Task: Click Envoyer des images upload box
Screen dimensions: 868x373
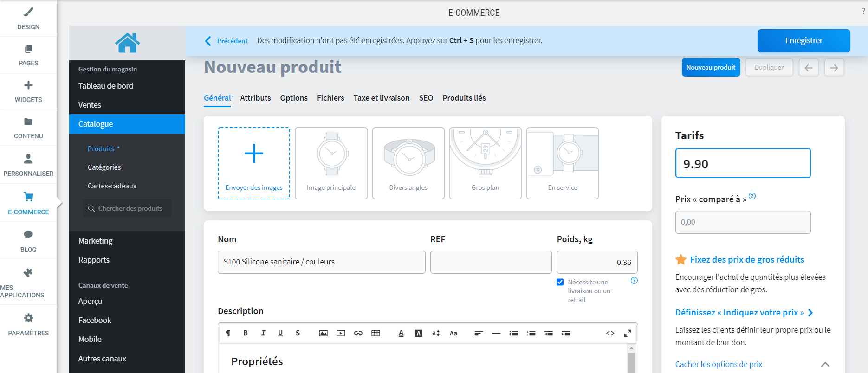Action: (x=254, y=163)
